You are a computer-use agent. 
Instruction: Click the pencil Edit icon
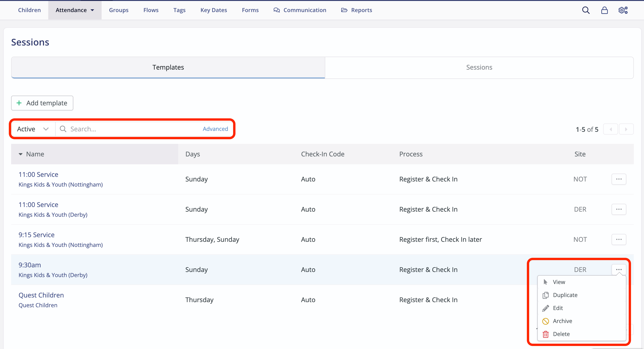click(545, 308)
